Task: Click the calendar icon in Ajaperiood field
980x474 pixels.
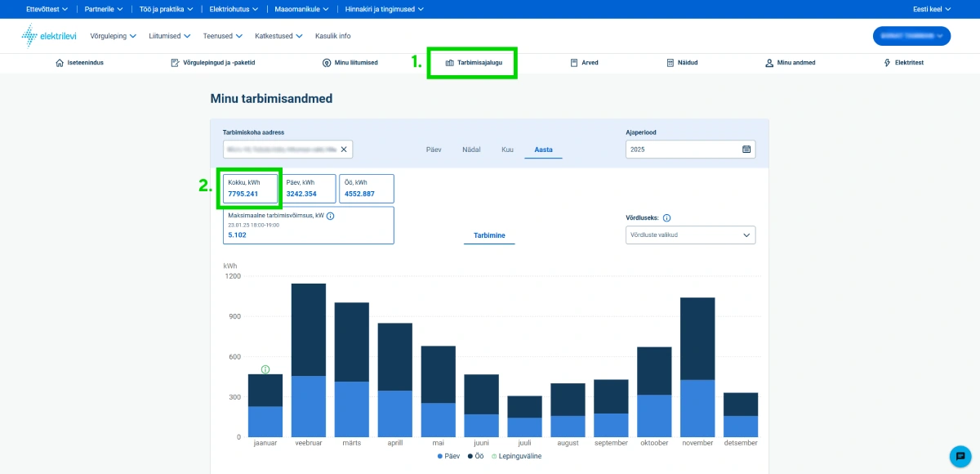Action: (746, 150)
